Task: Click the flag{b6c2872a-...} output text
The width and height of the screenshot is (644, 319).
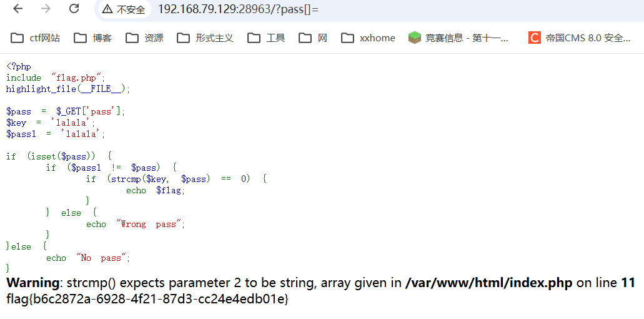Action: 148,299
